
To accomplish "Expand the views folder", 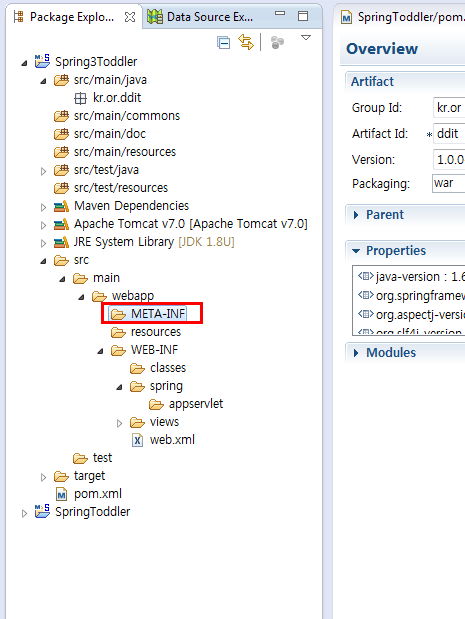I will coord(119,423).
